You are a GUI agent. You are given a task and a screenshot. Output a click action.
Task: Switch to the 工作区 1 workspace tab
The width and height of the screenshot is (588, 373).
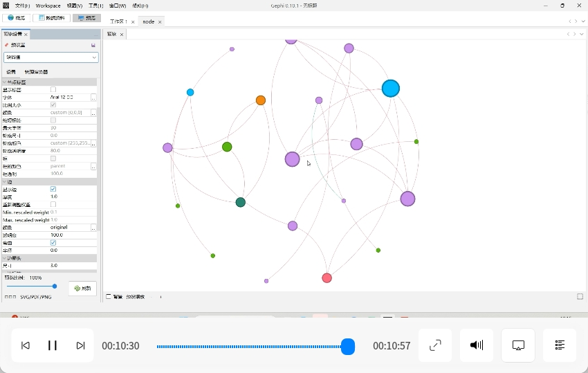tap(118, 21)
